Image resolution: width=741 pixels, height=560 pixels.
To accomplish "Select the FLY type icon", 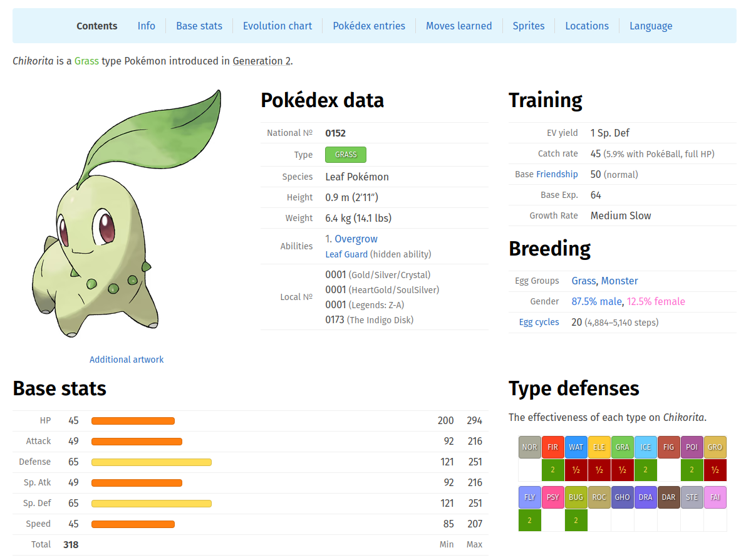I will pos(529,497).
